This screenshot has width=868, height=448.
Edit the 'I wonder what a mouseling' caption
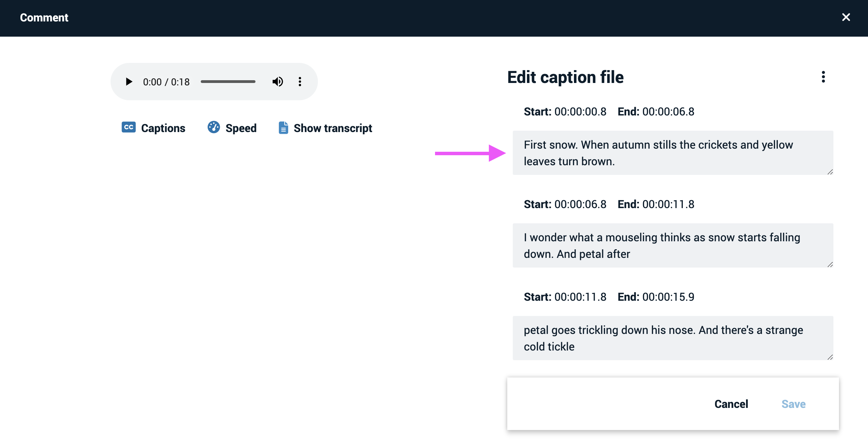[x=673, y=245]
